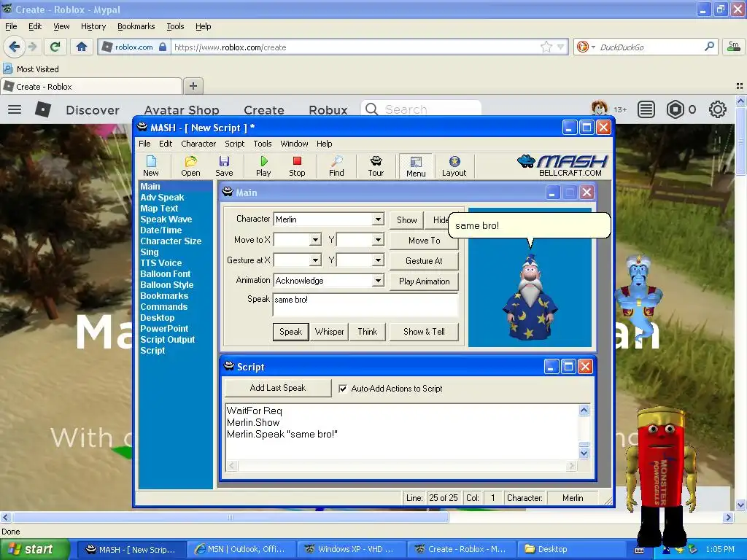Expand the Animation dropdown showing Acknowledge

378,281
